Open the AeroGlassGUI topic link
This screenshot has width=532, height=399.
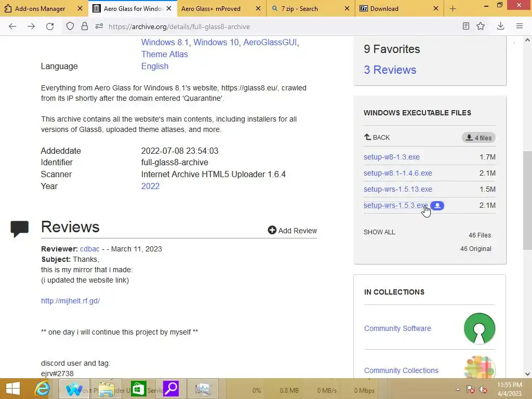(x=270, y=43)
